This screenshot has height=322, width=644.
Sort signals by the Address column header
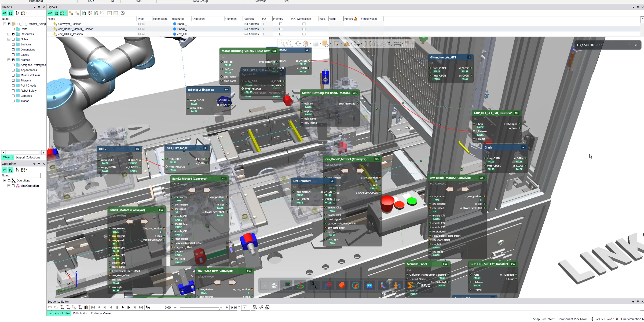252,19
